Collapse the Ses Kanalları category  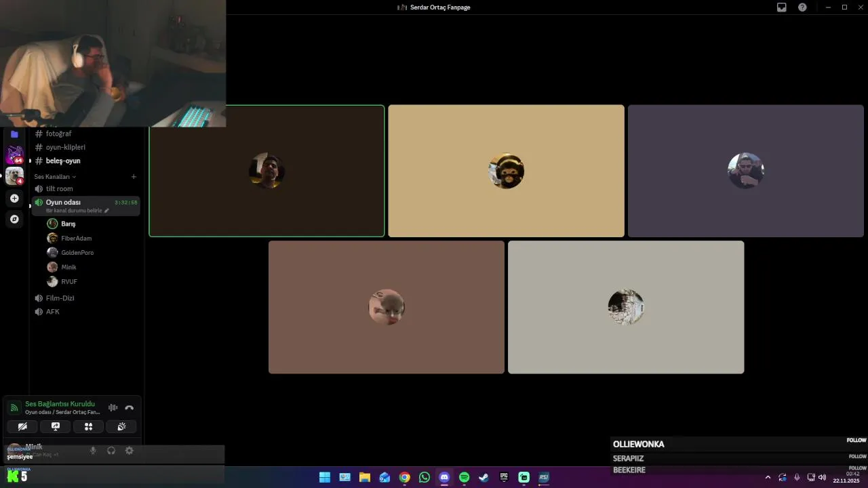55,176
